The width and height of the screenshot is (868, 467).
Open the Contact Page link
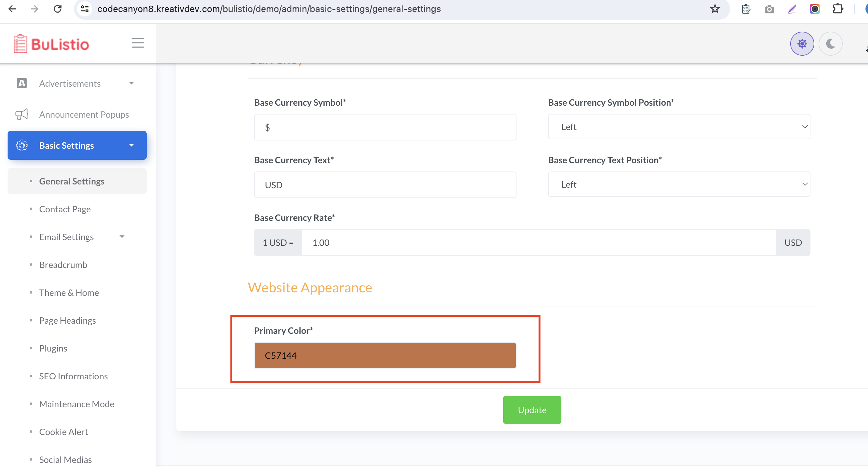pyautogui.click(x=65, y=209)
